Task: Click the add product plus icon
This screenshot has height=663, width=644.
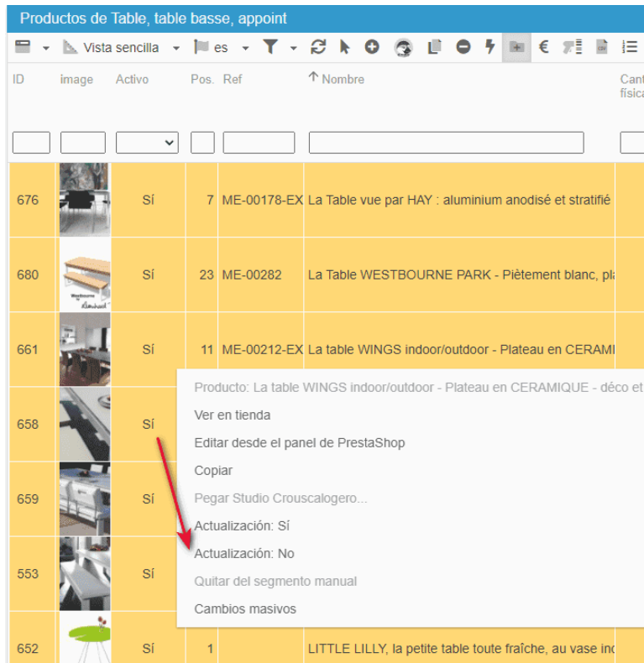Action: (x=372, y=48)
